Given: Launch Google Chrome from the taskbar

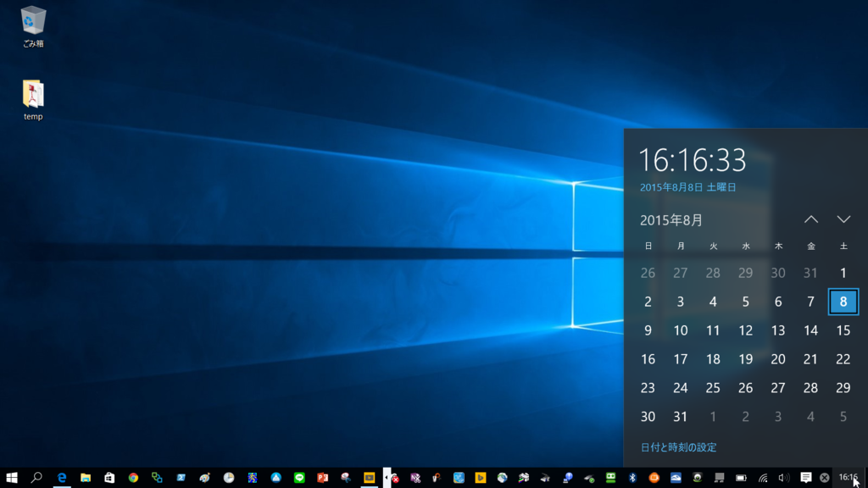Looking at the screenshot, I should click(x=133, y=478).
